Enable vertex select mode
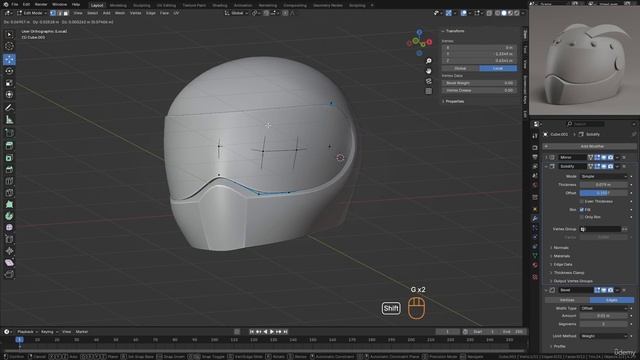 click(53, 13)
